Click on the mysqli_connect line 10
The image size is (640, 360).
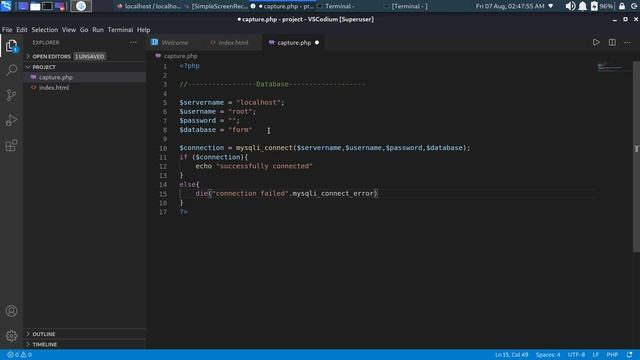click(x=324, y=148)
